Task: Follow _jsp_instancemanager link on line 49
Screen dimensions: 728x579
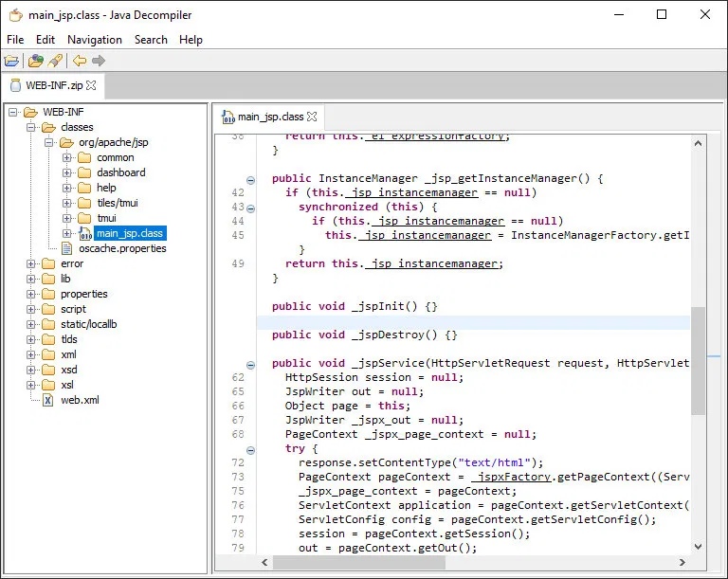Action: [x=431, y=263]
